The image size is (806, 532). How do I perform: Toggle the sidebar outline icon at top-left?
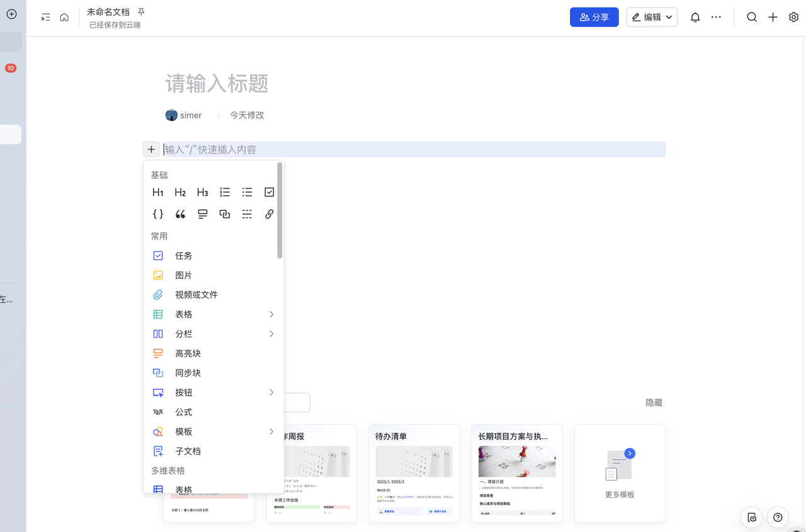pyautogui.click(x=46, y=18)
